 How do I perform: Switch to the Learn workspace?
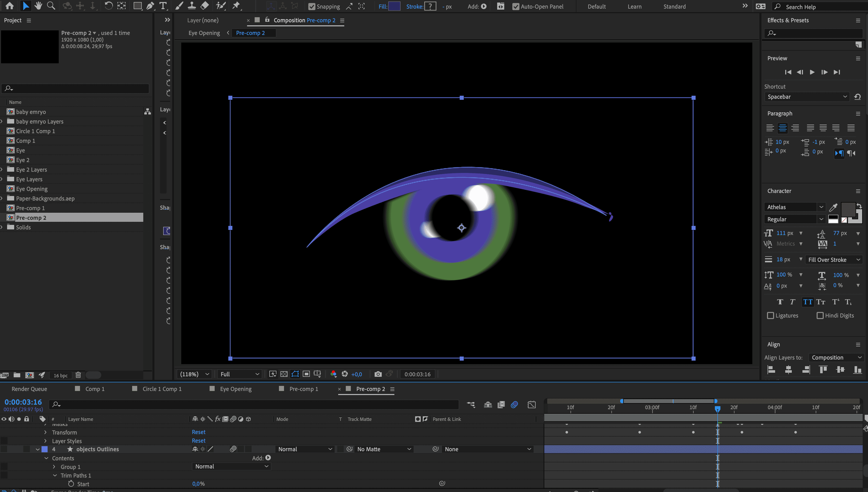tap(635, 6)
